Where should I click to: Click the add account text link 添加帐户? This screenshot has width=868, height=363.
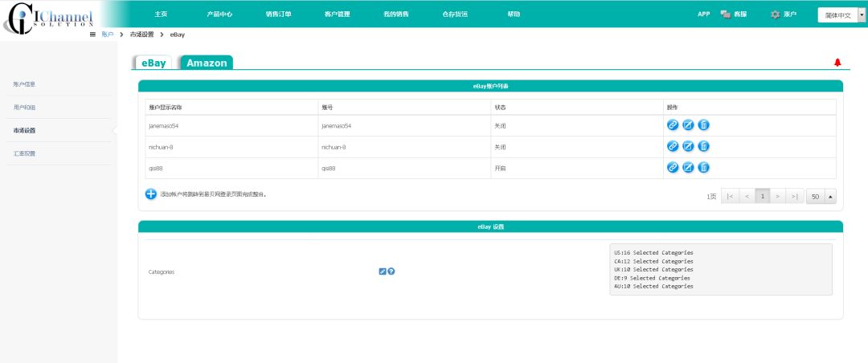tap(215, 194)
